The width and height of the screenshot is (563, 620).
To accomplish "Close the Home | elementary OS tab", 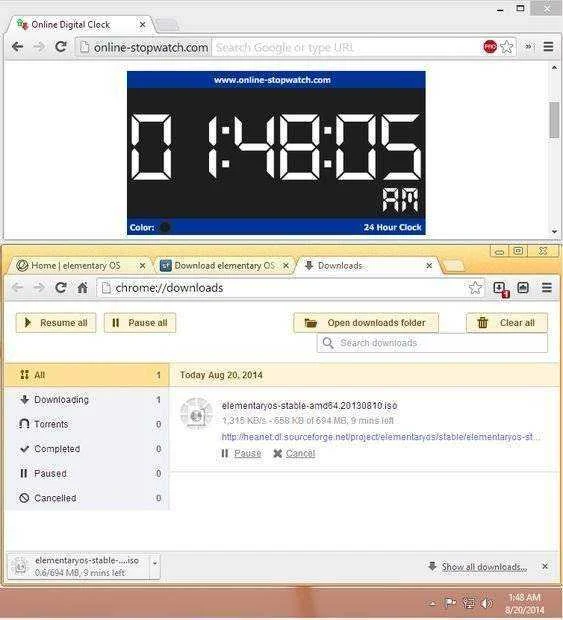I will 142,266.
